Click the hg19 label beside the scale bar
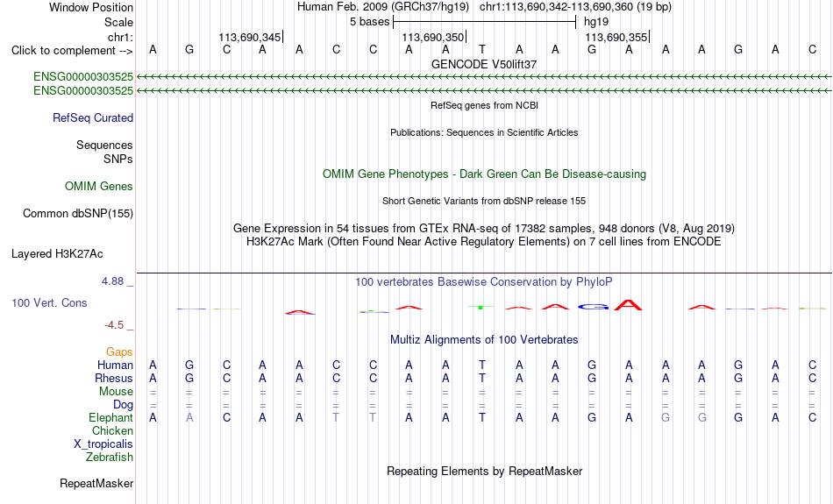The image size is (833, 504). (x=596, y=22)
